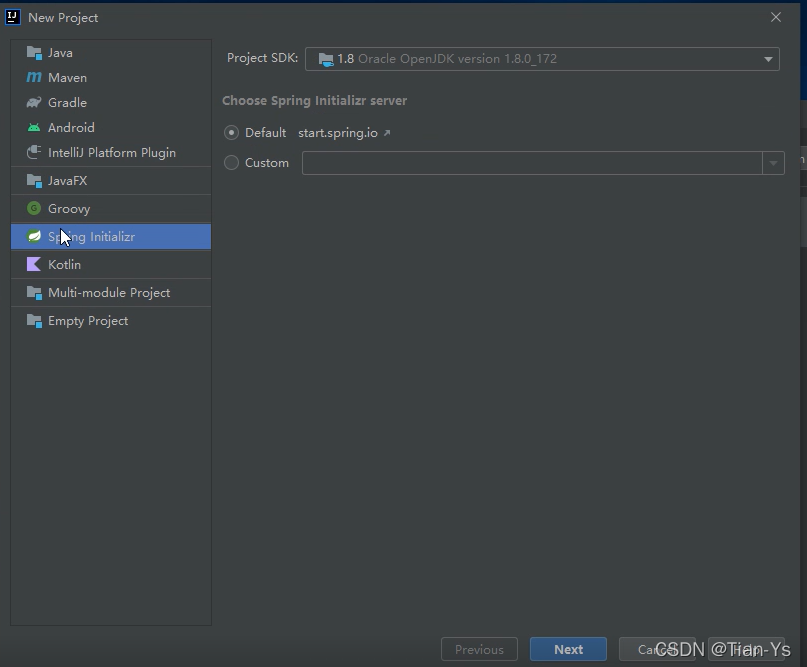The image size is (807, 667).
Task: Click the purple Kotlin icon
Action: click(x=34, y=264)
